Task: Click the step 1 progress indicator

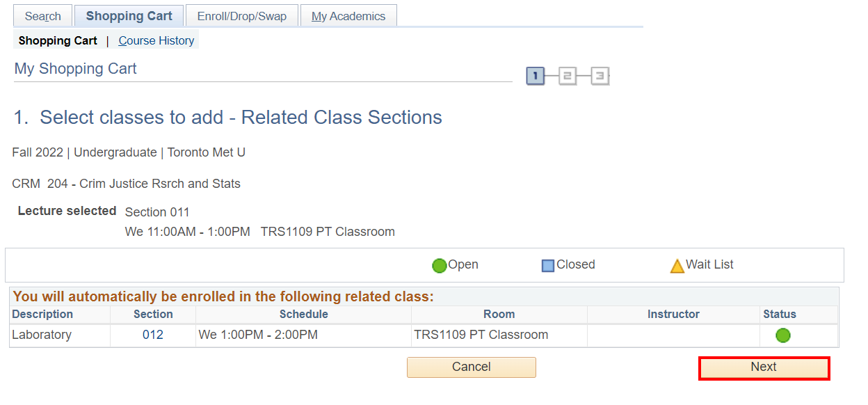Action: [535, 76]
